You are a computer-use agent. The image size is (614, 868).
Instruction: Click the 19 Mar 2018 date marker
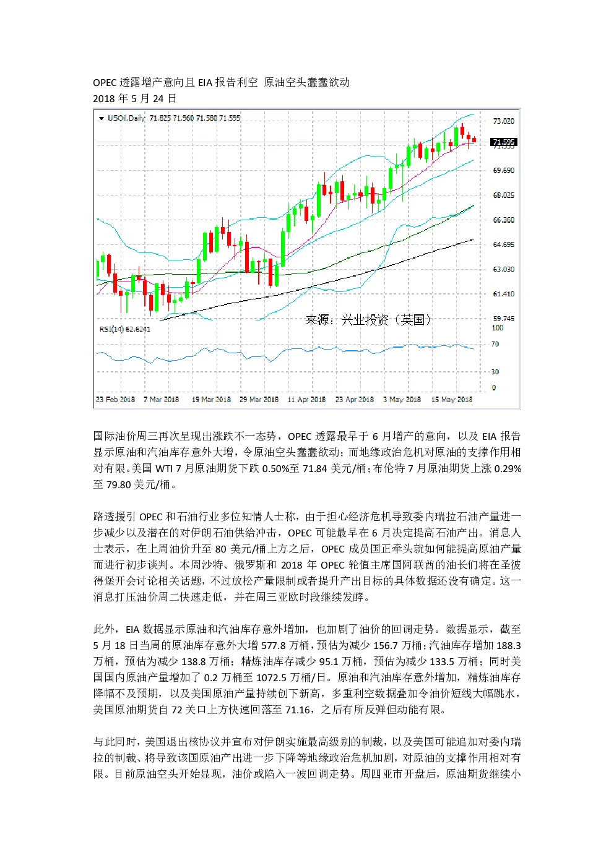(211, 400)
